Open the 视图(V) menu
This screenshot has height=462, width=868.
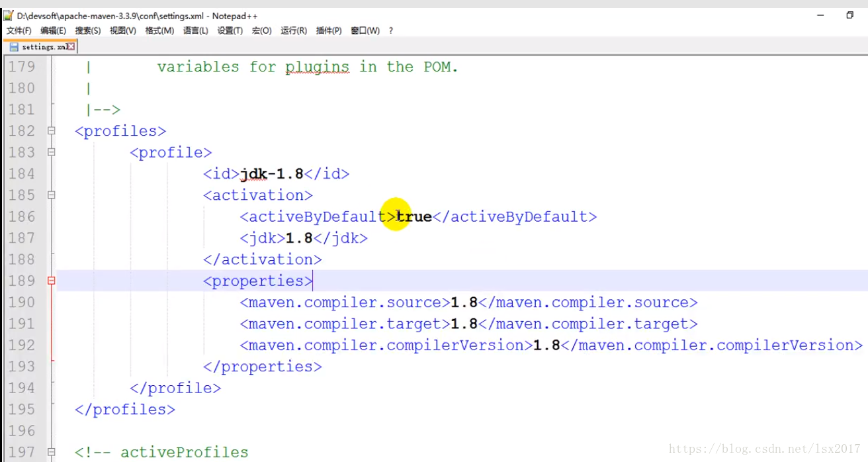123,30
